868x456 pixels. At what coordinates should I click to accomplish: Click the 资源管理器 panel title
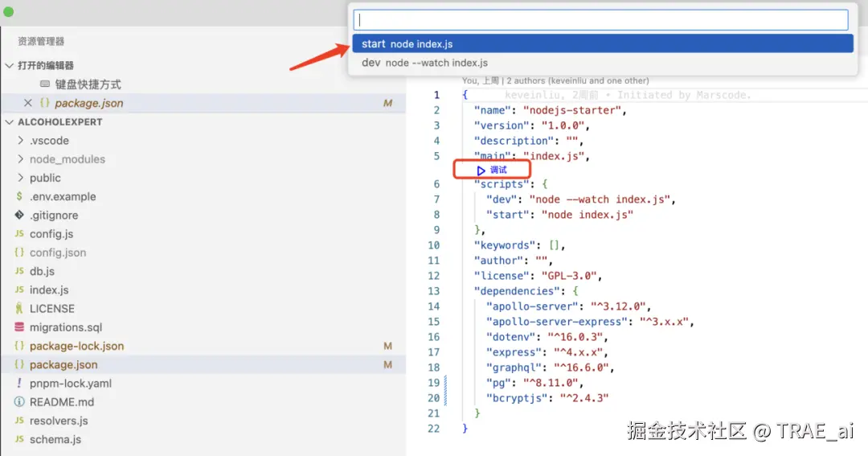(41, 42)
